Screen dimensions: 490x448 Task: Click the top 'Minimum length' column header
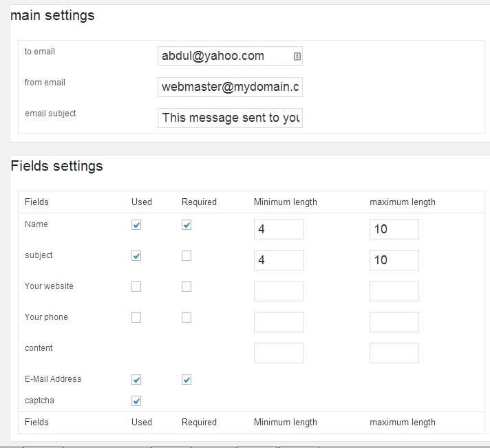[x=286, y=202]
